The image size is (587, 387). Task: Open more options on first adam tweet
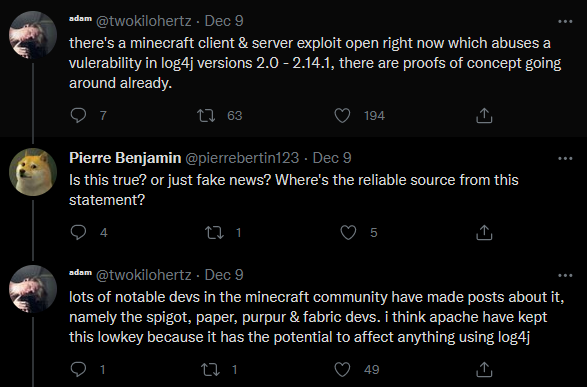(x=565, y=21)
